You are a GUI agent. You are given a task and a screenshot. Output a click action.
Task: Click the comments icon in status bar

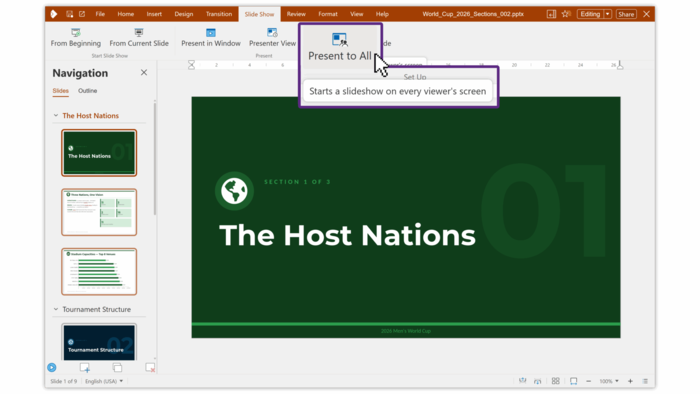pos(538,381)
